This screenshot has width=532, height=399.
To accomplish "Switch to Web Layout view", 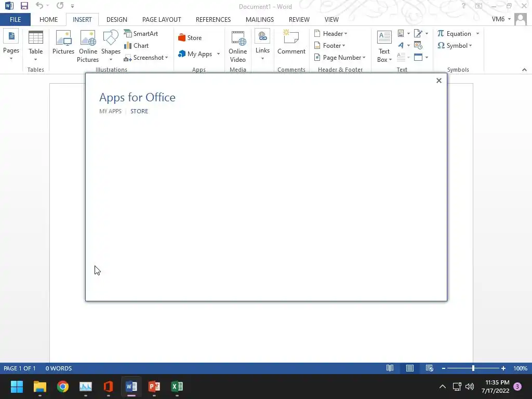I will coord(430,368).
